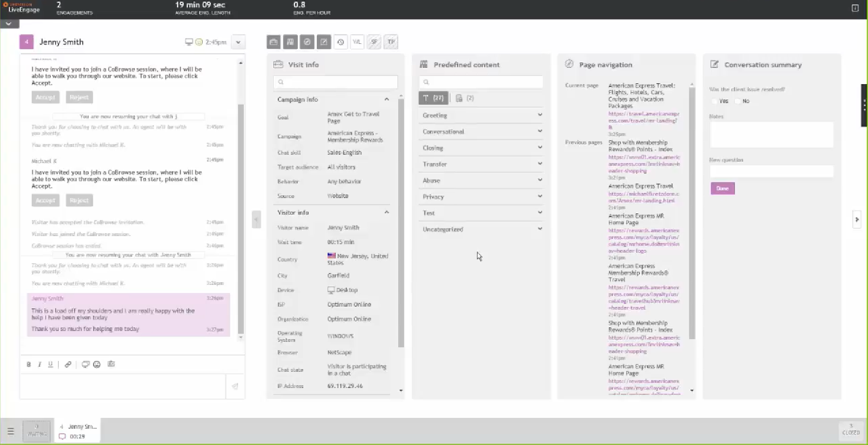This screenshot has width=868, height=445.
Task: Expand the Conversational category
Action: point(482,132)
